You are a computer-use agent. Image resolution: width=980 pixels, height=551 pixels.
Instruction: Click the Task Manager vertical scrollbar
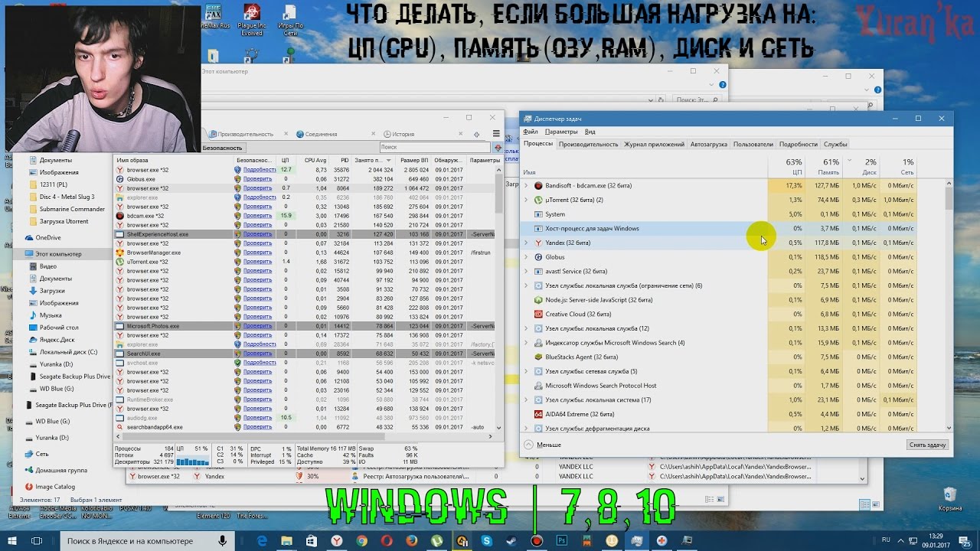949,304
